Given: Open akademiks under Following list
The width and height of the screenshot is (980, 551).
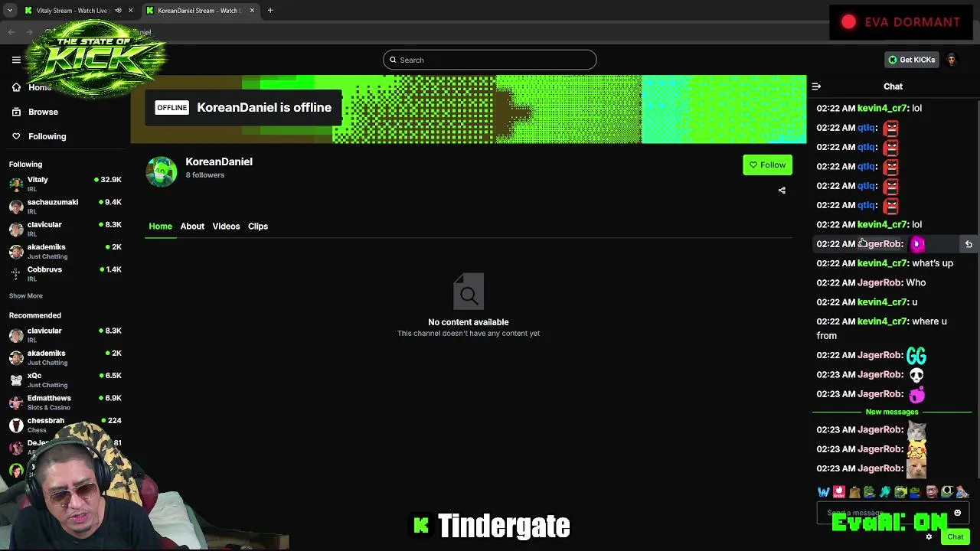Looking at the screenshot, I should (x=65, y=251).
